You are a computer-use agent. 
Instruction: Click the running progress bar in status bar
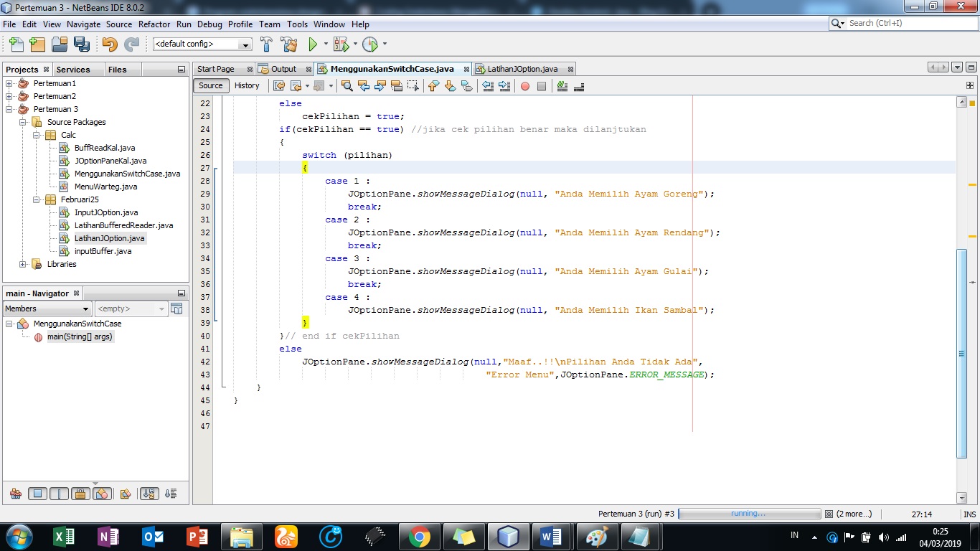pyautogui.click(x=749, y=514)
